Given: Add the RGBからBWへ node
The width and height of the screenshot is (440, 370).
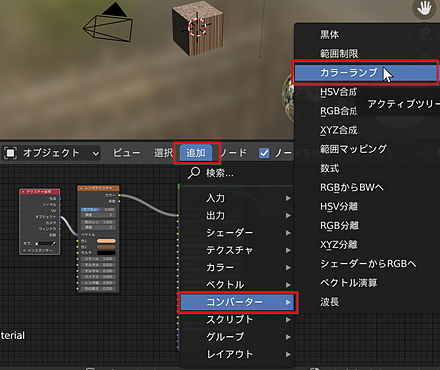Looking at the screenshot, I should (352, 187).
